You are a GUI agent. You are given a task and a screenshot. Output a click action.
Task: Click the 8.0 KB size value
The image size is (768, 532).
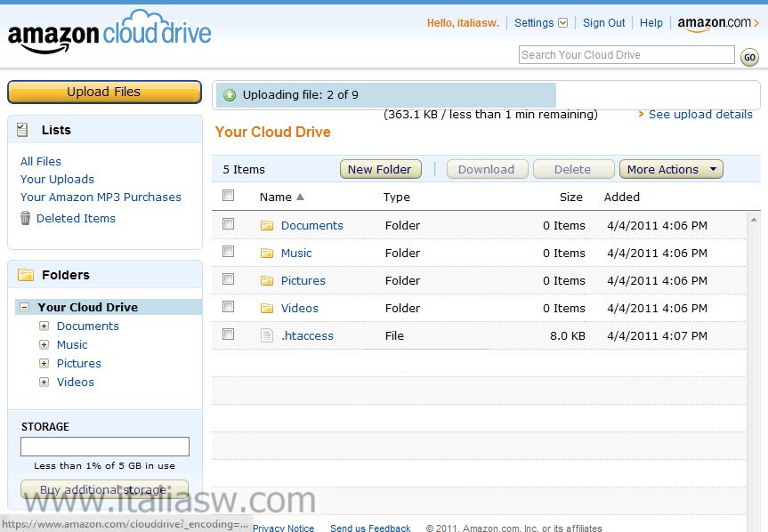pyautogui.click(x=567, y=335)
